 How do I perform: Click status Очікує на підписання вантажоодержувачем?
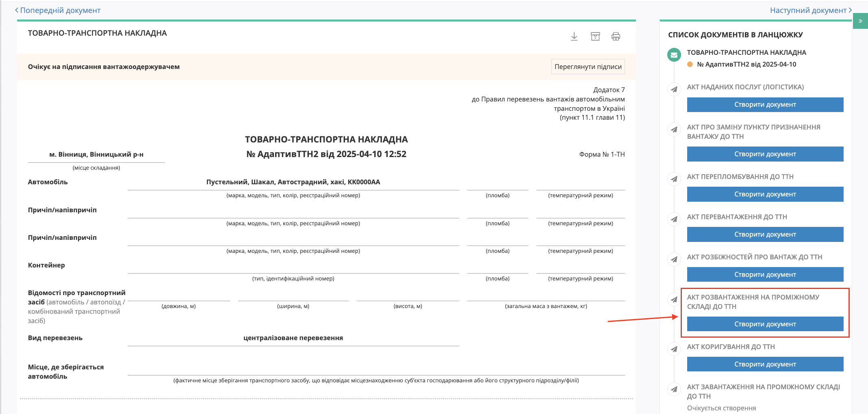(x=104, y=67)
